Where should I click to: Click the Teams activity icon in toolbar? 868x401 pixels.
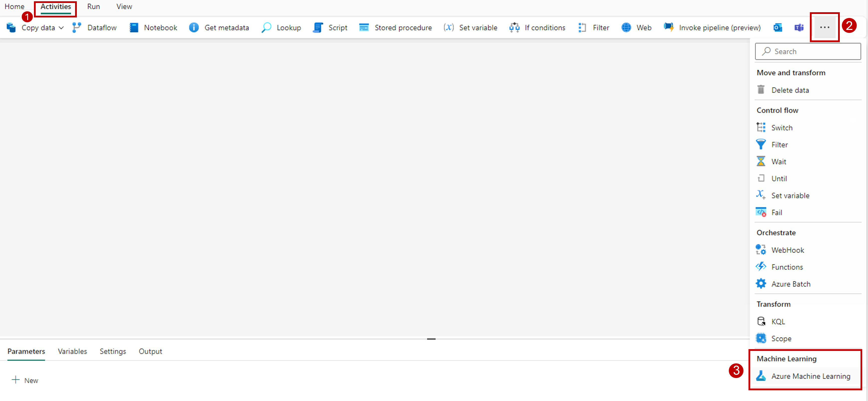(x=799, y=28)
